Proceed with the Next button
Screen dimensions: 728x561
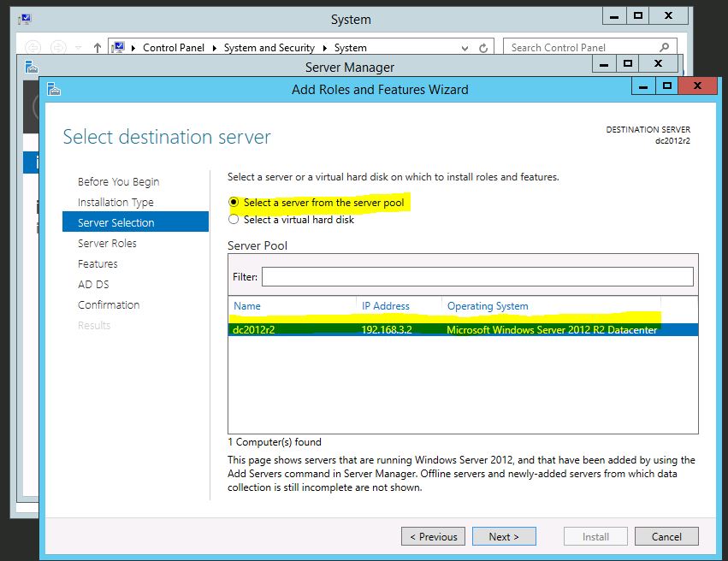coord(504,536)
